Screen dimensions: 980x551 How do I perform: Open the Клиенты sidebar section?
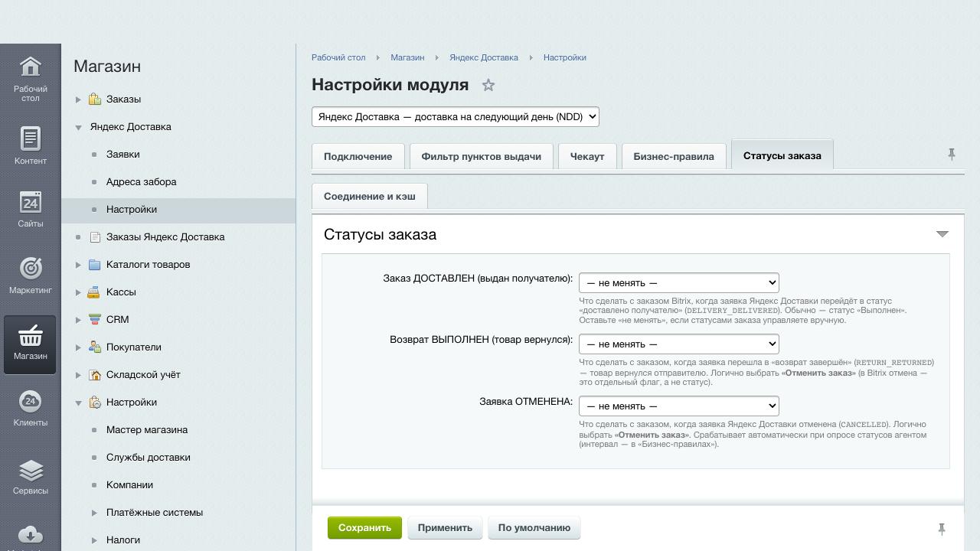coord(30,409)
